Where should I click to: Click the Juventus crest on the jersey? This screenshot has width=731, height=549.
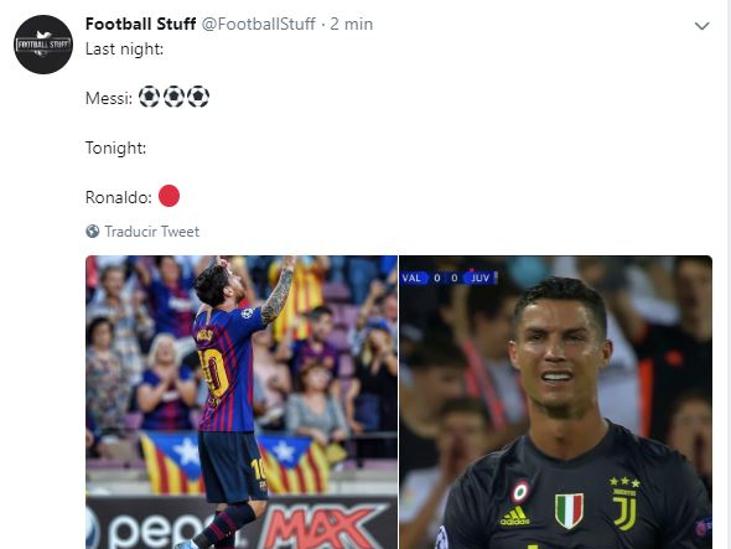tap(625, 503)
